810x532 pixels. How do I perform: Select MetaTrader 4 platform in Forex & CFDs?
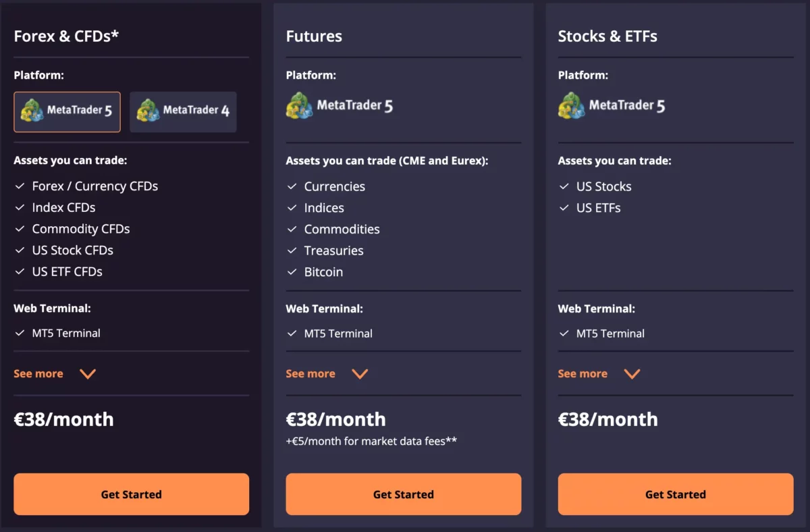click(x=183, y=111)
